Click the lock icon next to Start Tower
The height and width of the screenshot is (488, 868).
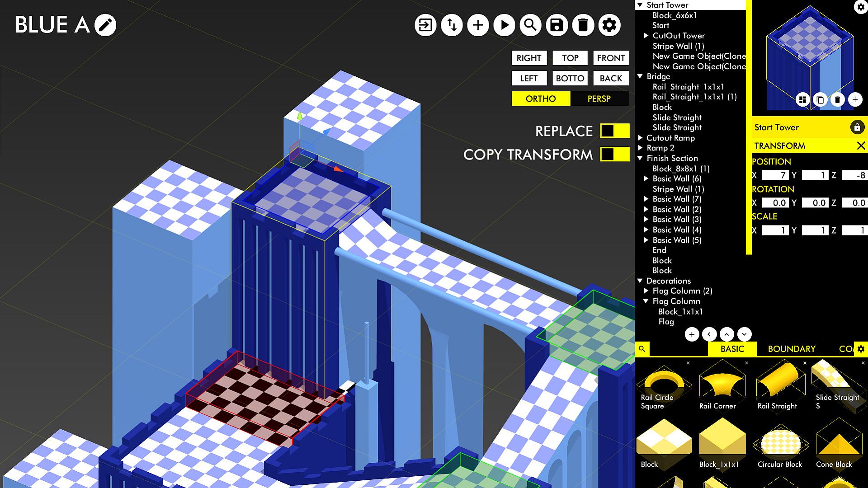857,127
